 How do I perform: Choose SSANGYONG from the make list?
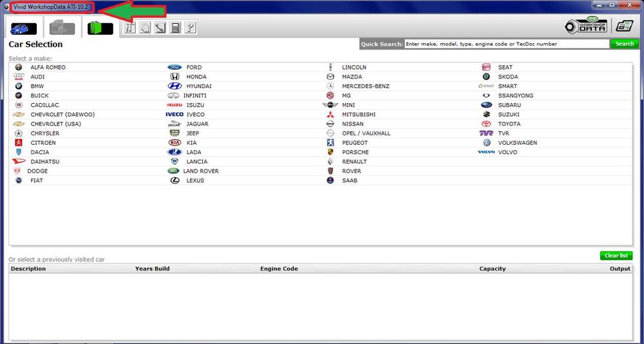[x=515, y=95]
